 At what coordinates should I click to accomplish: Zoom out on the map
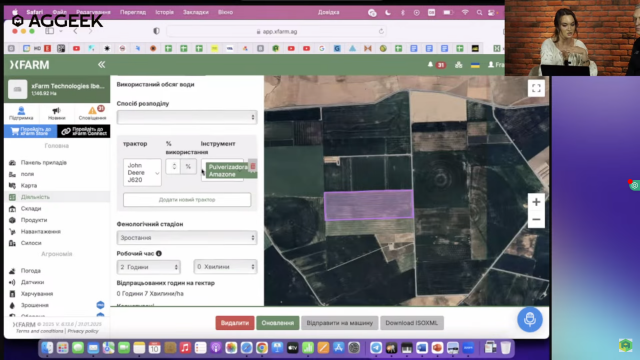(x=536, y=220)
